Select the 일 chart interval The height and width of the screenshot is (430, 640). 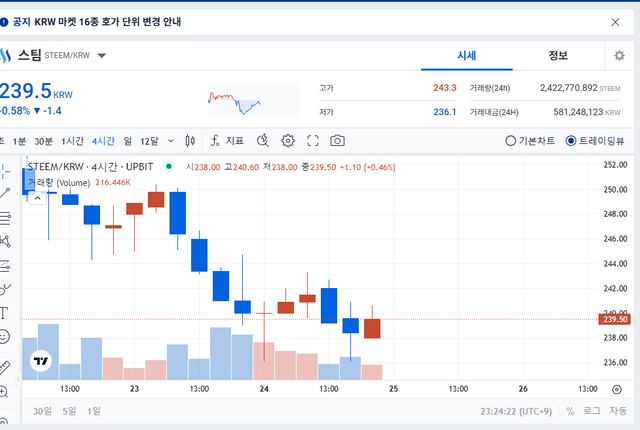(x=128, y=141)
